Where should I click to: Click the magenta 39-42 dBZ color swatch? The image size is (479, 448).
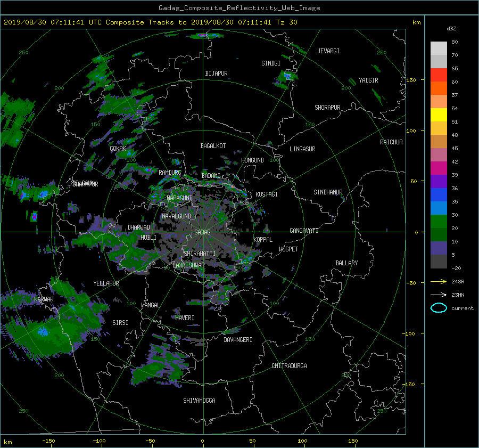(439, 168)
